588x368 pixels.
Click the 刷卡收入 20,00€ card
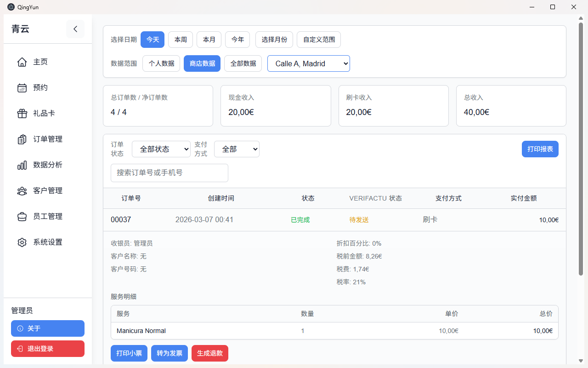[x=394, y=106]
